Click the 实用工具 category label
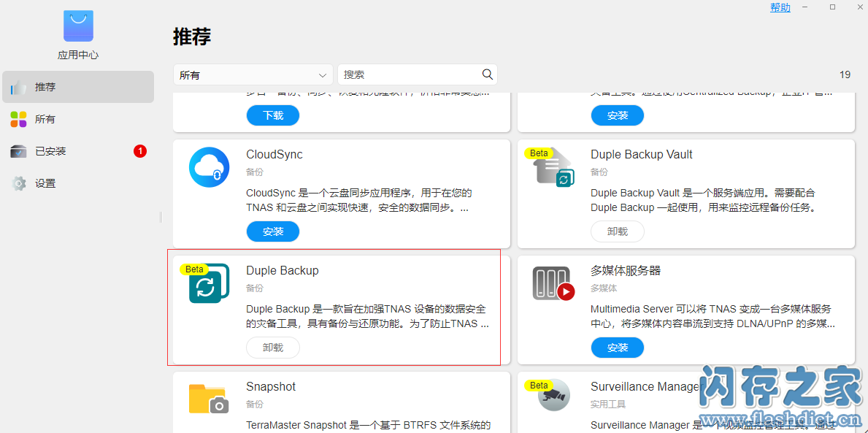Screen dimensions: 868x433 pyautogui.click(x=608, y=405)
